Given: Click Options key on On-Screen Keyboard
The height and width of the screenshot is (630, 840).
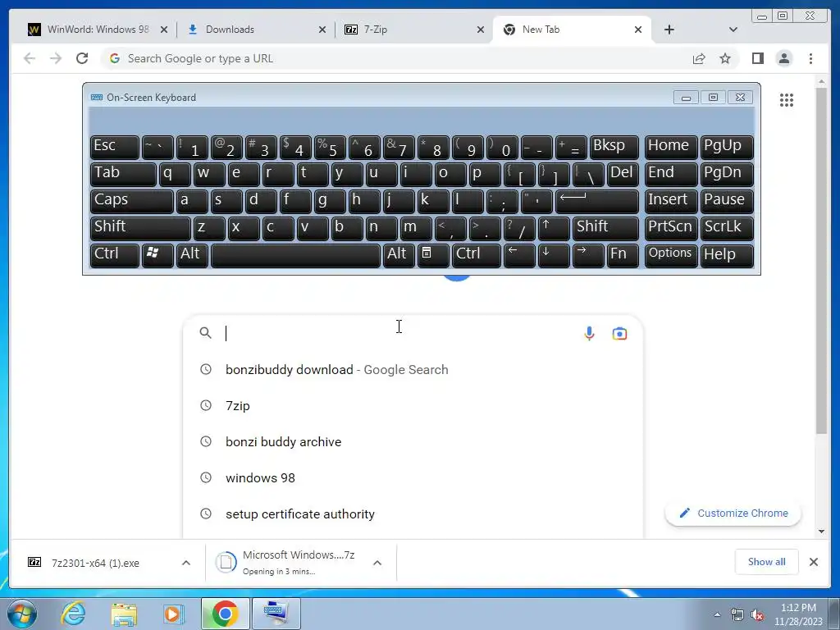Looking at the screenshot, I should (671, 256).
